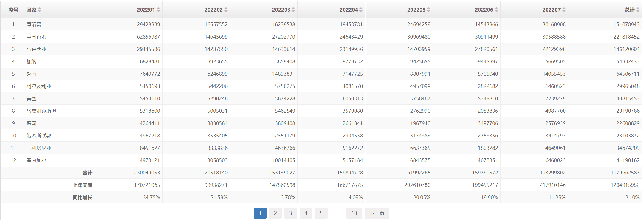Sort table by 国家 column icon
This screenshot has height=220, width=644.
pyautogui.click(x=40, y=10)
